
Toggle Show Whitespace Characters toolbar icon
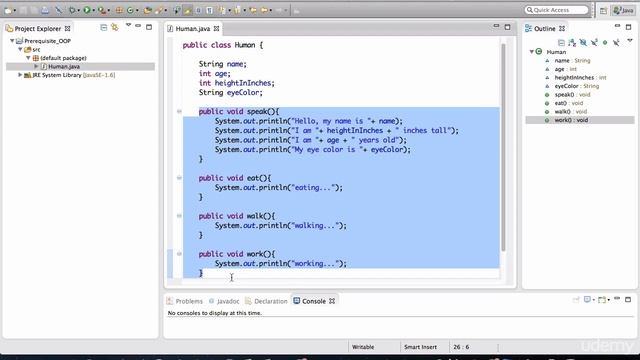click(209, 10)
